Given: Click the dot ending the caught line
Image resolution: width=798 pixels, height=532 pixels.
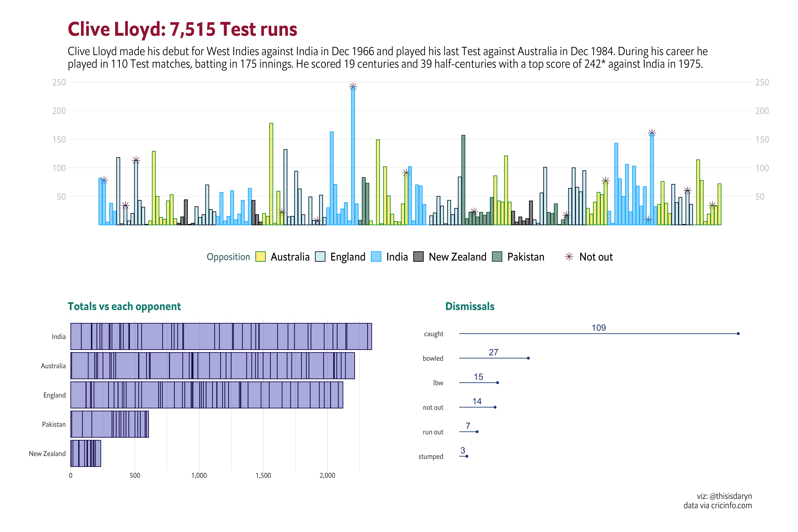Looking at the screenshot, I should pyautogui.click(x=738, y=334).
